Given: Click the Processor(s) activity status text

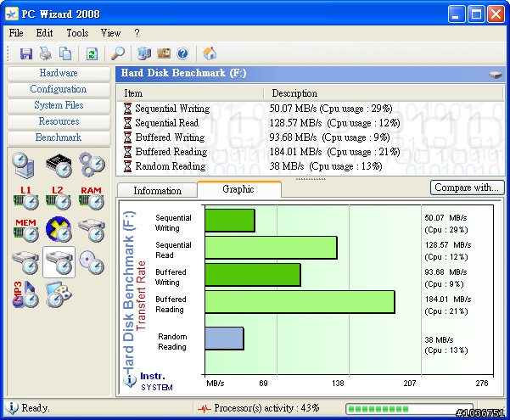Looking at the screenshot, I should [266, 408].
